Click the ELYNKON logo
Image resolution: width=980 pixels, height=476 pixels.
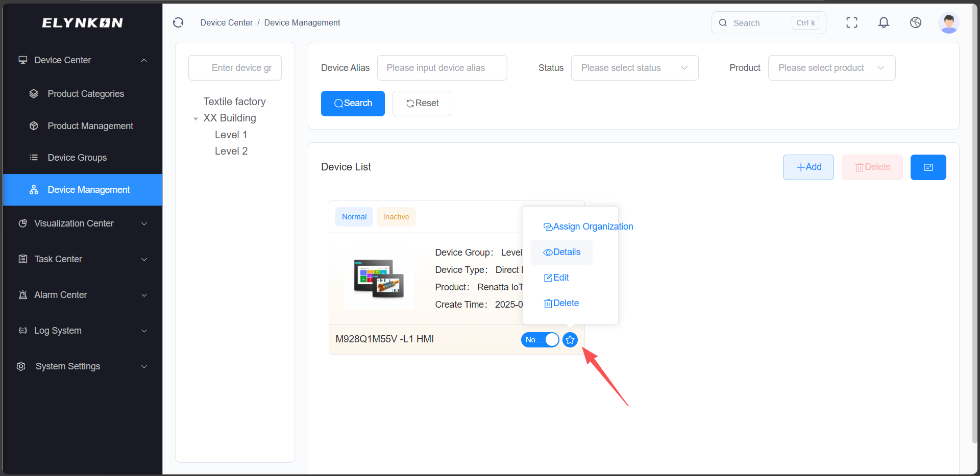pos(82,22)
